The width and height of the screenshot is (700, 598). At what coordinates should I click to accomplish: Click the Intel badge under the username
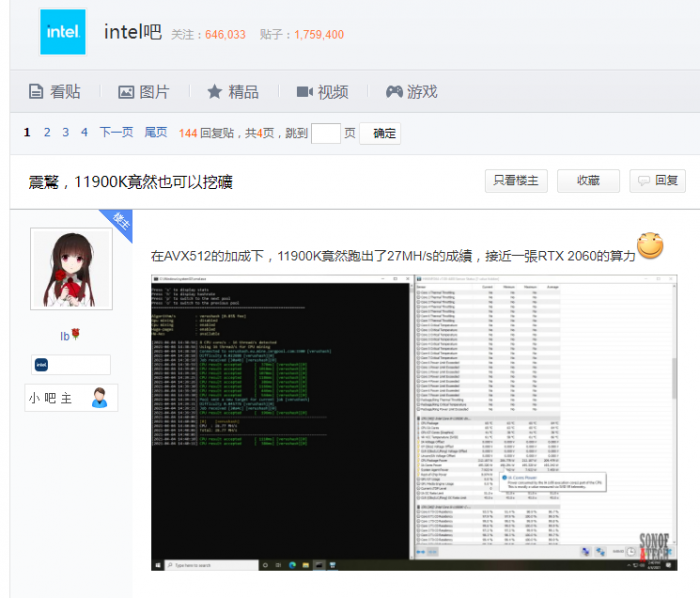point(42,364)
